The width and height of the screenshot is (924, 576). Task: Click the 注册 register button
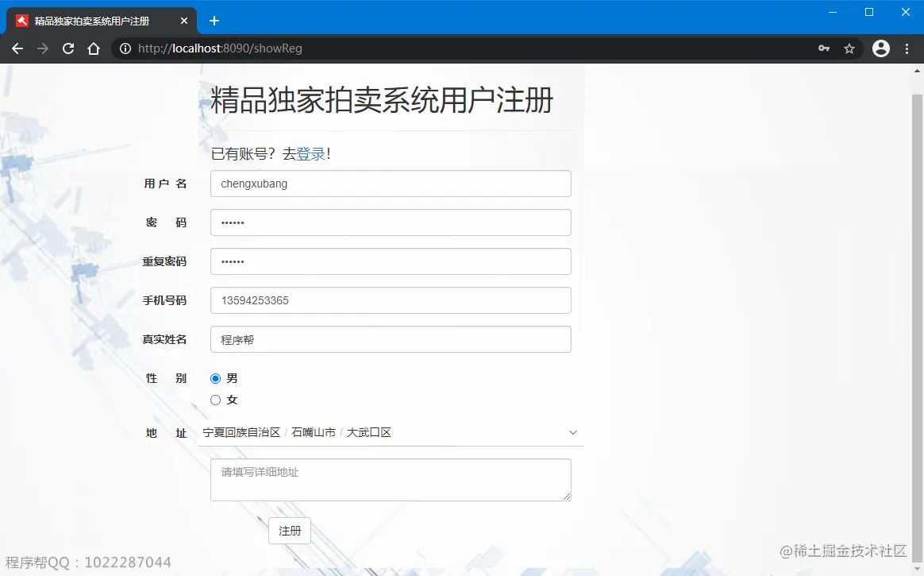tap(289, 532)
